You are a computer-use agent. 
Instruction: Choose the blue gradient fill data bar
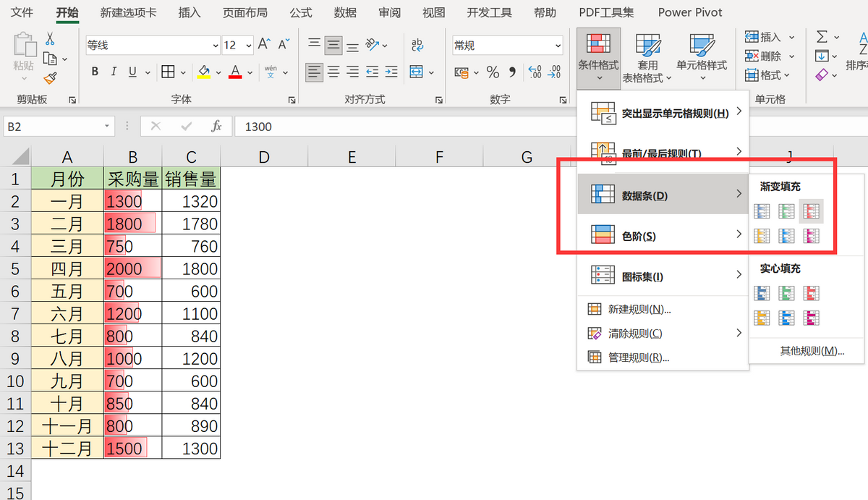coord(763,211)
